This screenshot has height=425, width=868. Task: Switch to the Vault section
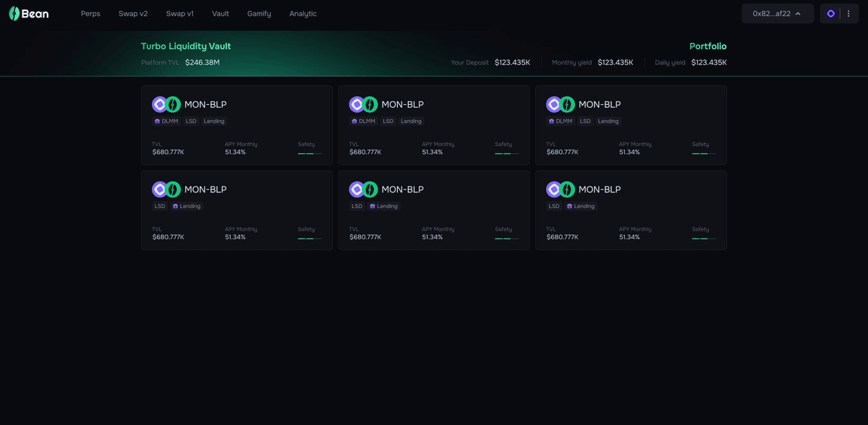[x=221, y=14]
